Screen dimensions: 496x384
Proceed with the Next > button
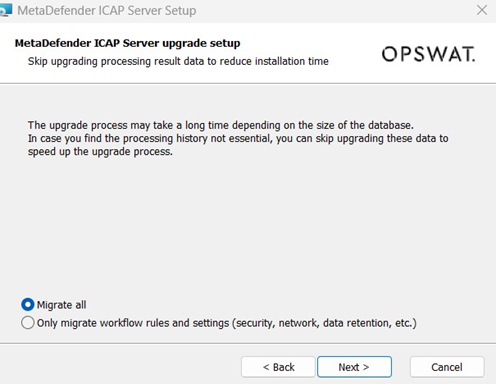point(354,367)
